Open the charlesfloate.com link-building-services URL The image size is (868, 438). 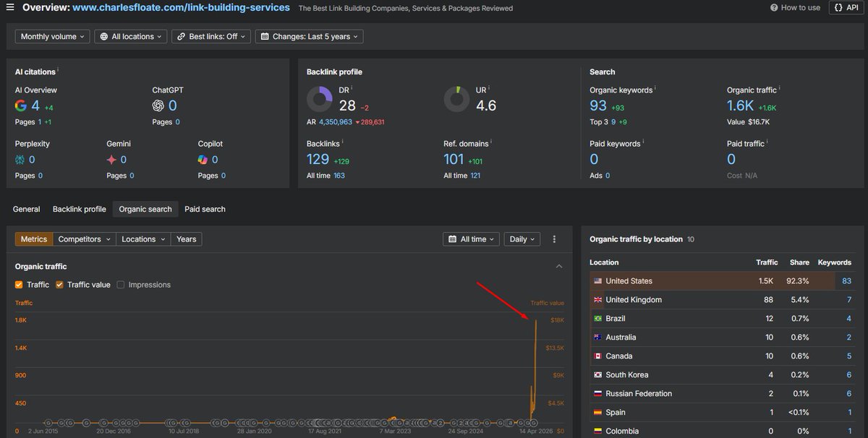coord(181,7)
